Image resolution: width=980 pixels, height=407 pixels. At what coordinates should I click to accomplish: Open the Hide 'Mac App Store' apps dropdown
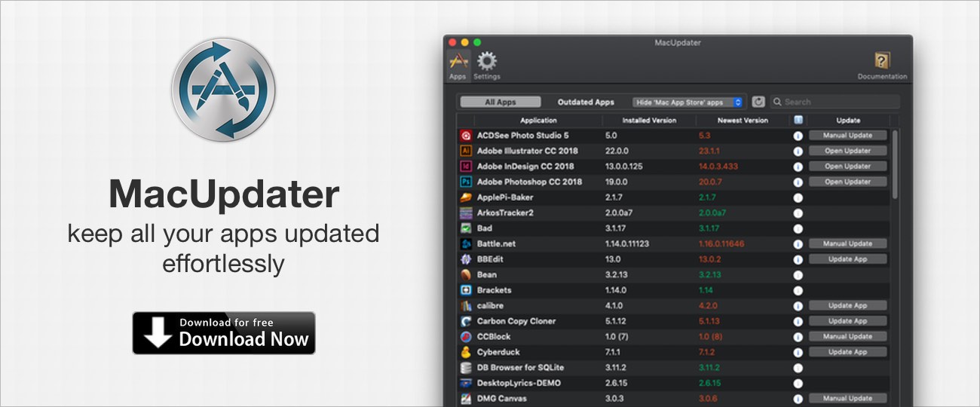[688, 102]
